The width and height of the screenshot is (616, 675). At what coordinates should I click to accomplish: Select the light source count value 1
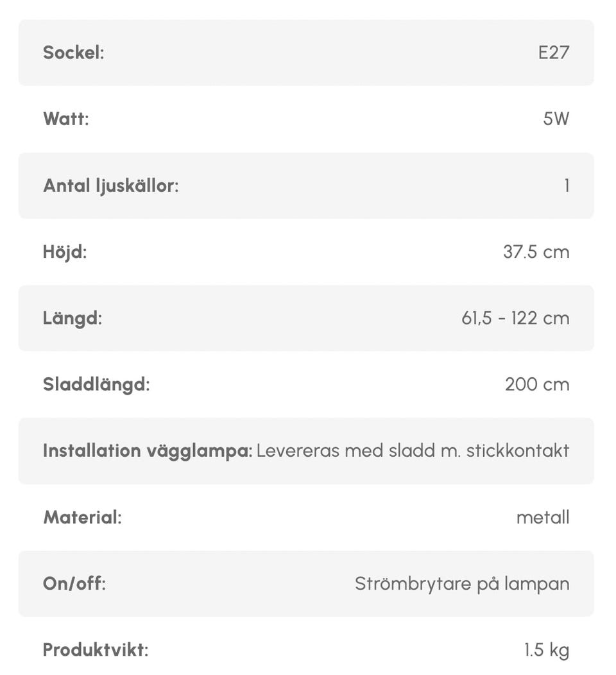[567, 185]
